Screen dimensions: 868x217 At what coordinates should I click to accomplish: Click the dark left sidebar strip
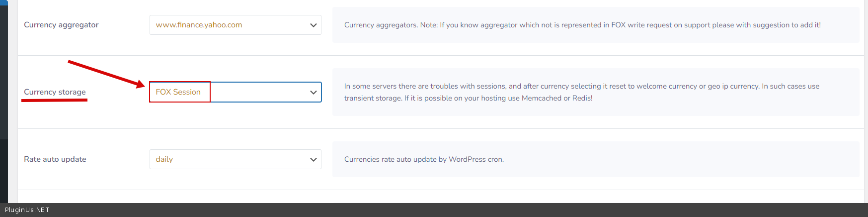tap(3, 100)
